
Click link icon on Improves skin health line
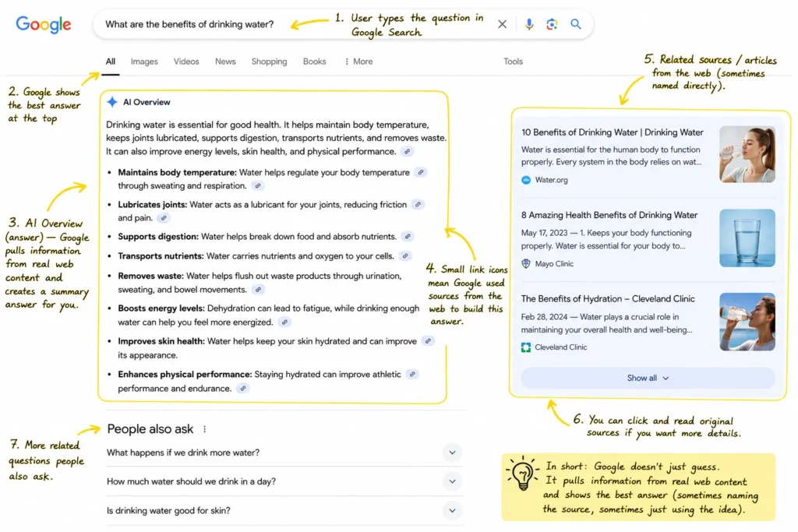429,341
